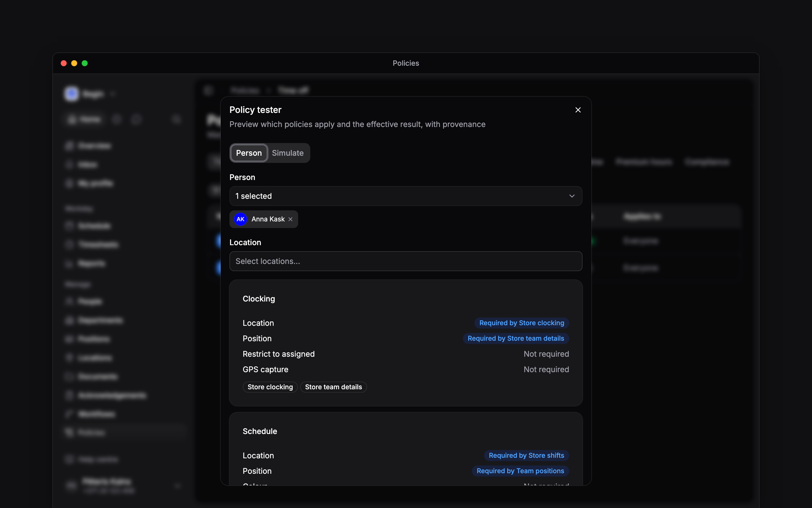This screenshot has width=812, height=508.
Task: Click the 'Store team details' policy chip
Action: tap(333, 387)
